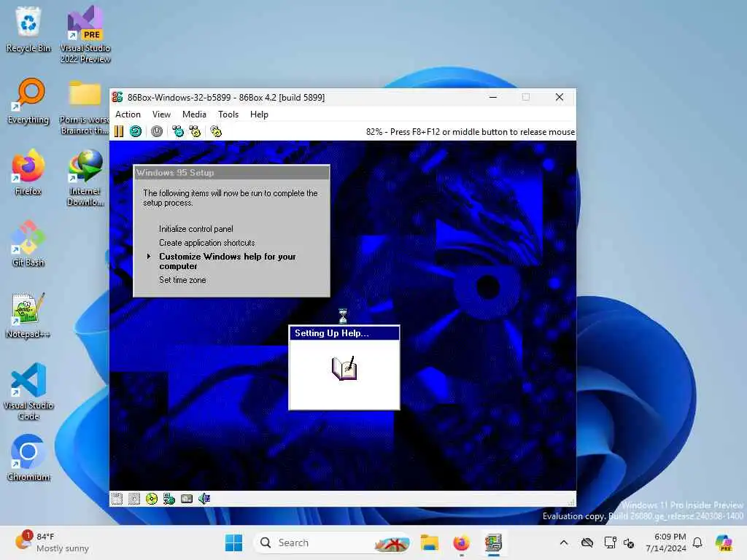
Task: Click the taskbar Search box
Action: click(x=333, y=542)
